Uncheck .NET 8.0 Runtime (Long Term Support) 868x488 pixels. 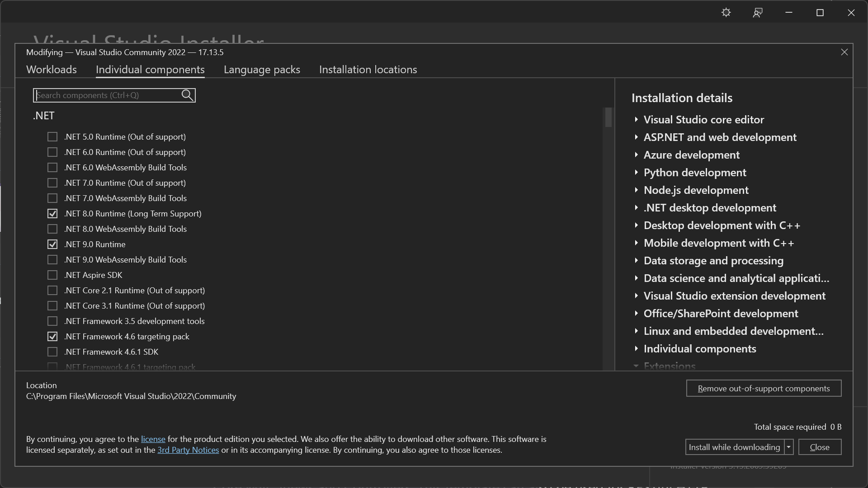pos(52,213)
